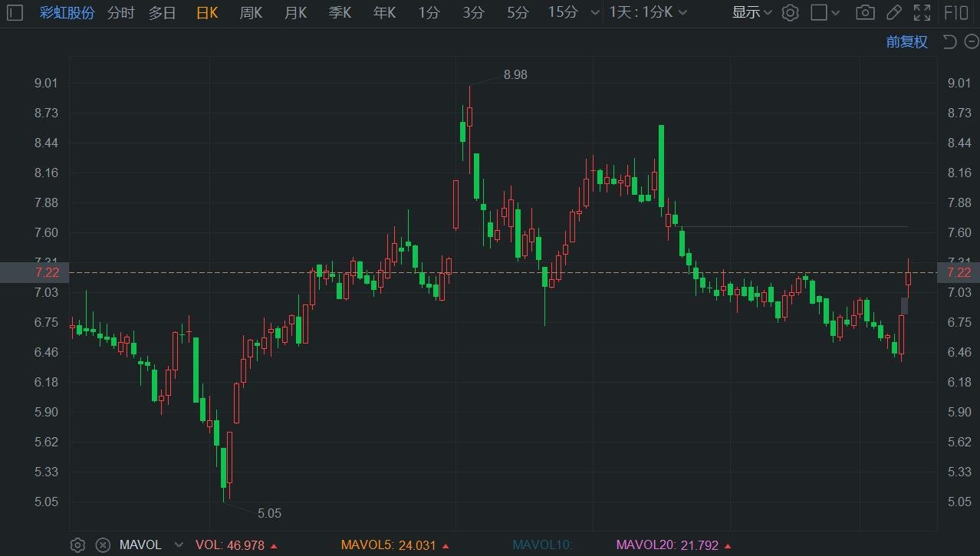Expand the MAVOL indicator dropdown arrow
Image resolution: width=980 pixels, height=556 pixels.
[x=179, y=545]
